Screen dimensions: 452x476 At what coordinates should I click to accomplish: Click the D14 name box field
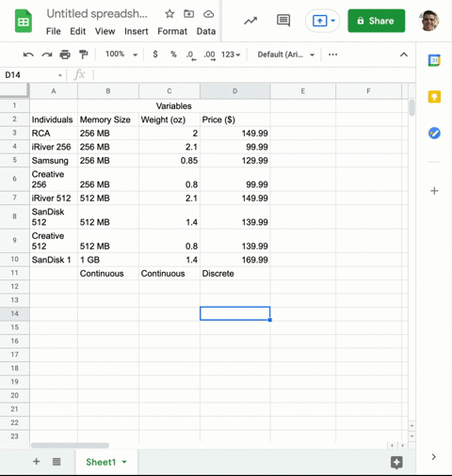point(30,75)
